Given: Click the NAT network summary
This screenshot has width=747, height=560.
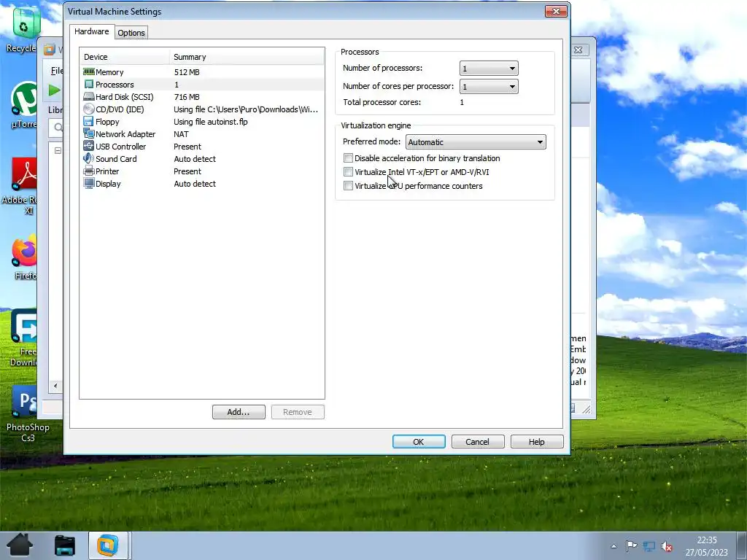Looking at the screenshot, I should 181,134.
